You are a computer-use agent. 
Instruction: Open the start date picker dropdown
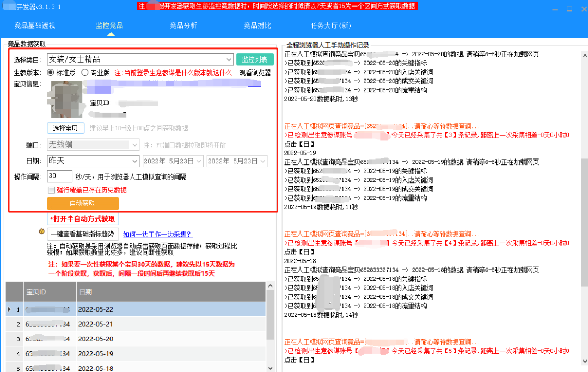[198, 161]
